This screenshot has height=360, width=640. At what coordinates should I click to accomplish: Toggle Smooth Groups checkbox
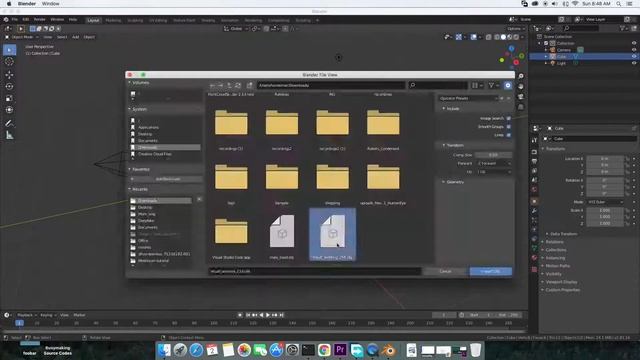509,127
